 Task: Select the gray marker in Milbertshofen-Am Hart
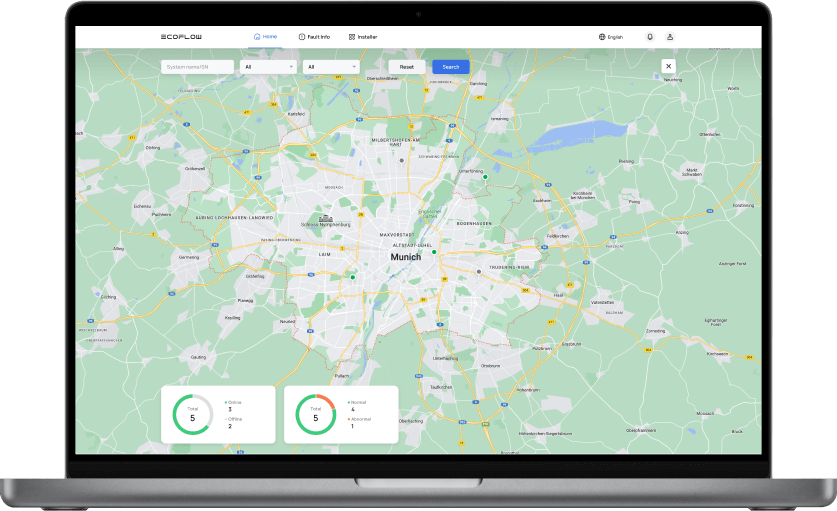(402, 159)
